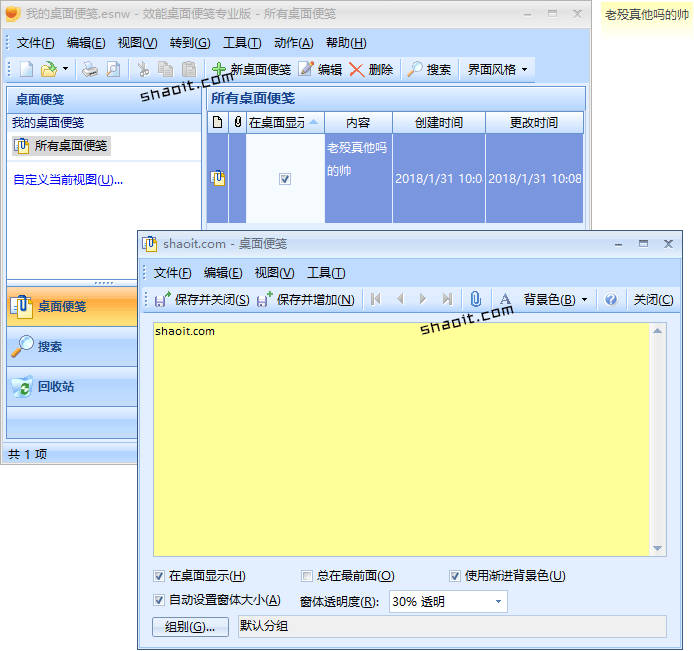Image resolution: width=694 pixels, height=651 pixels.
Task: Click the attachment paperclip icon in editor
Action: 475,300
